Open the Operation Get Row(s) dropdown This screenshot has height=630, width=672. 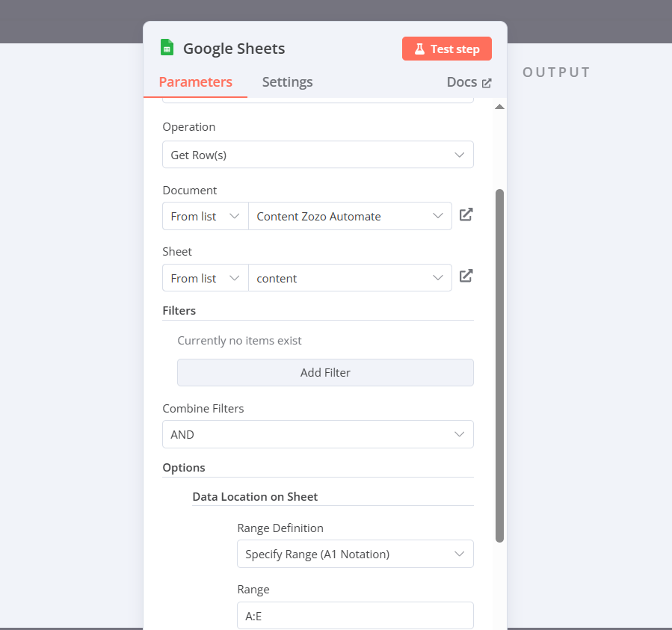click(x=318, y=155)
